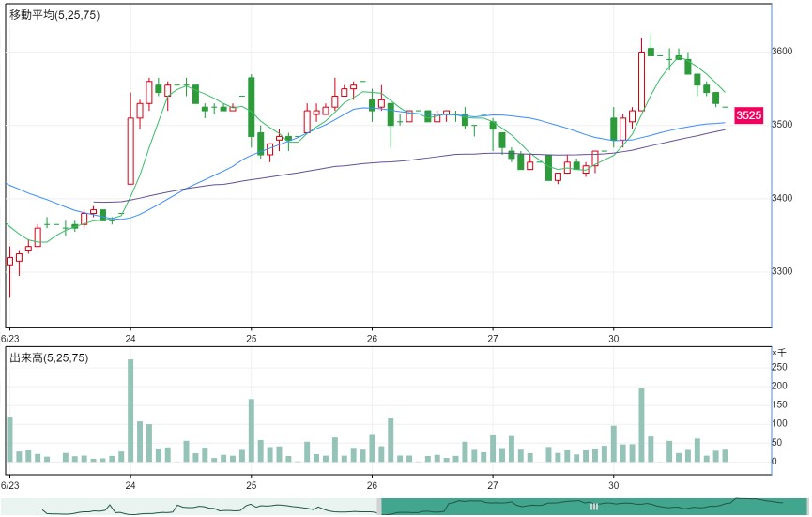
Task: Click the tallest volume bar at the 24 open
Action: (130, 411)
